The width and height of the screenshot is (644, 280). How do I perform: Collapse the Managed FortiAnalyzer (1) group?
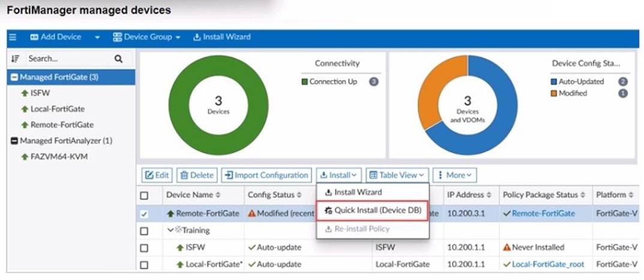point(14,141)
